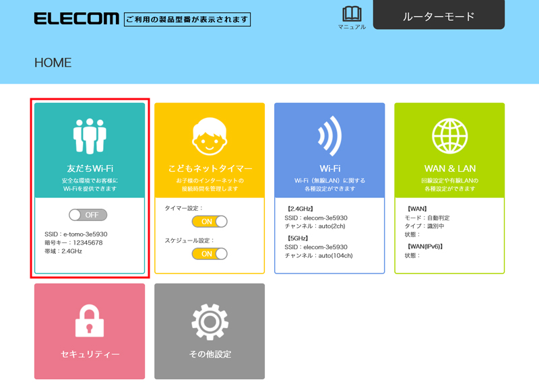Open the 友だちWi-Fi card title
The height and width of the screenshot is (392, 539).
90,168
